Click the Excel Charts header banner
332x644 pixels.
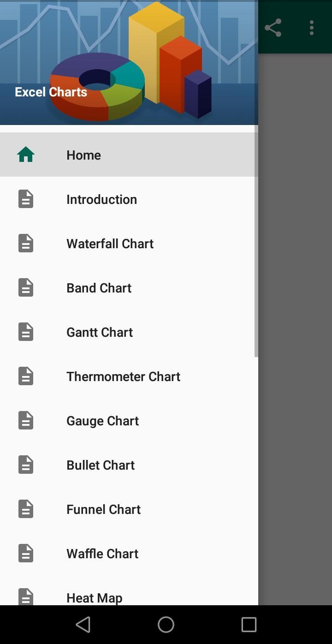click(x=129, y=63)
